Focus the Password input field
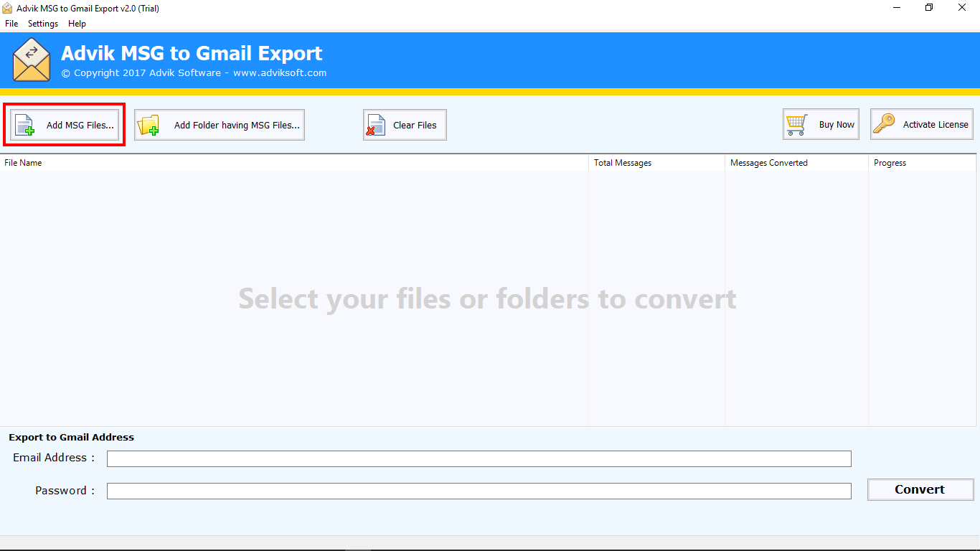Viewport: 980px width, 551px height. click(x=479, y=491)
